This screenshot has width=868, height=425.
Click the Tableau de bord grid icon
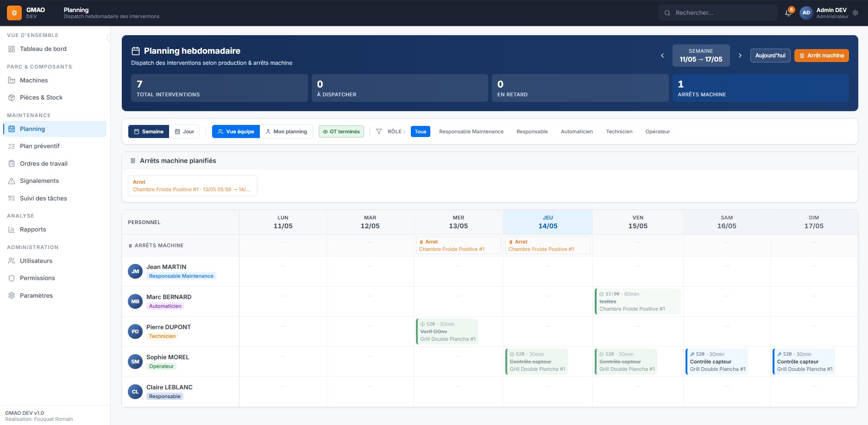[x=12, y=49]
